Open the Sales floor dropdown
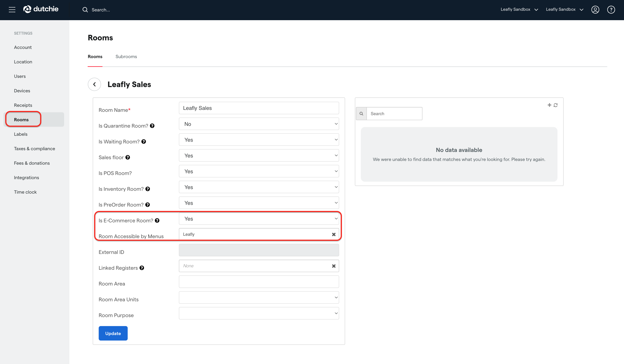Image resolution: width=624 pixels, height=364 pixels. 259,155
